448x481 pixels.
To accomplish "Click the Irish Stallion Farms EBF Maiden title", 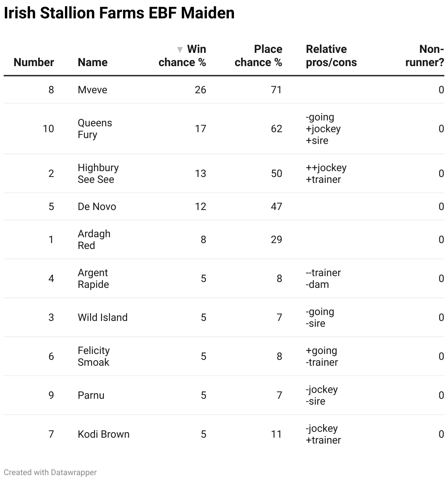I will pos(119,13).
